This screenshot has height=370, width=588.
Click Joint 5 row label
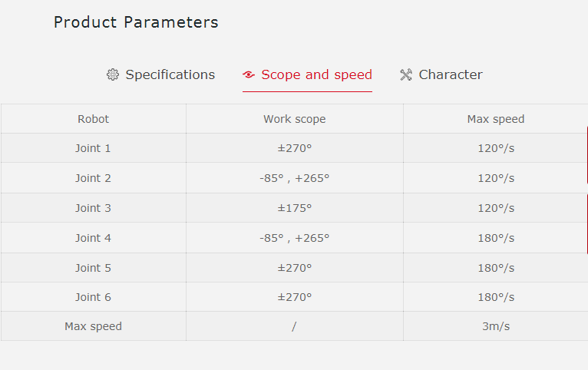(x=93, y=268)
